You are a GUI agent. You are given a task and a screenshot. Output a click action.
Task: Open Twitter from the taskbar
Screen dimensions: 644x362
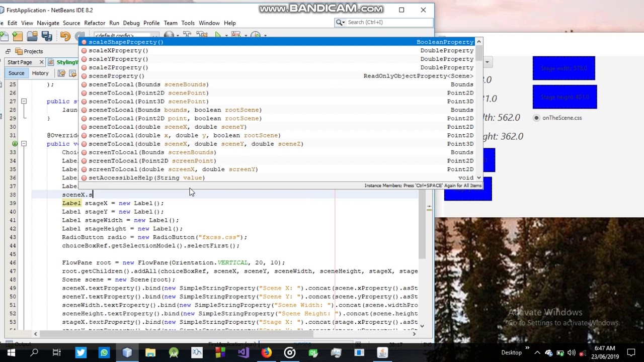80,352
